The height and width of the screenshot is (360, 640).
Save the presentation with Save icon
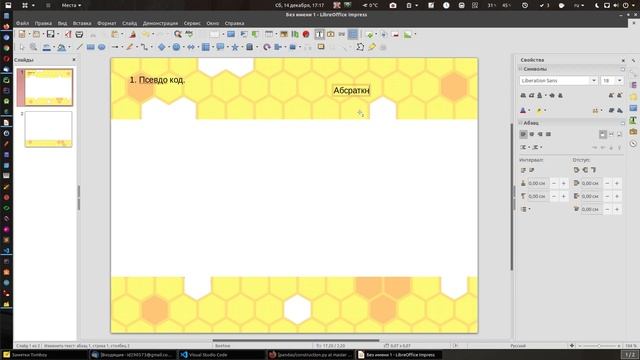pos(50,35)
